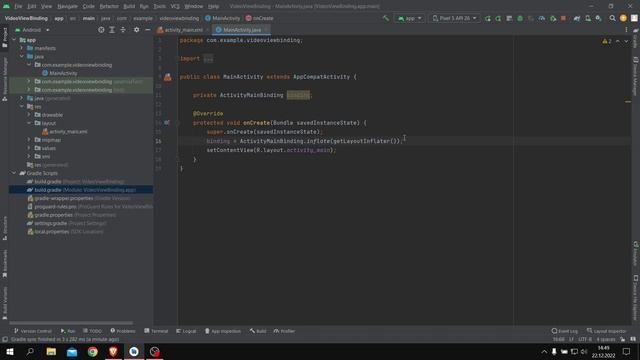Open the Logcat tool window

[x=186, y=331]
